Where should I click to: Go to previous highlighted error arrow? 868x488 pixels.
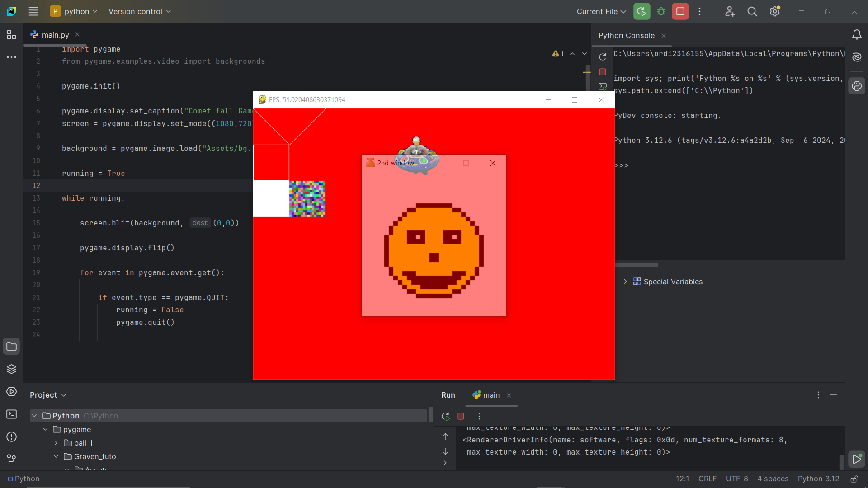572,54
